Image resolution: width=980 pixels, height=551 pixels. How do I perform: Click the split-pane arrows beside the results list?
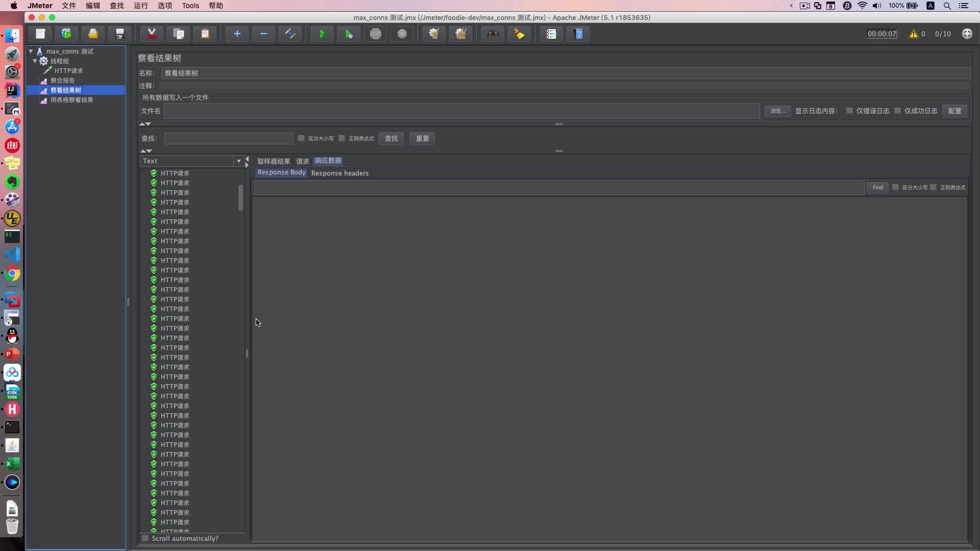click(x=247, y=162)
